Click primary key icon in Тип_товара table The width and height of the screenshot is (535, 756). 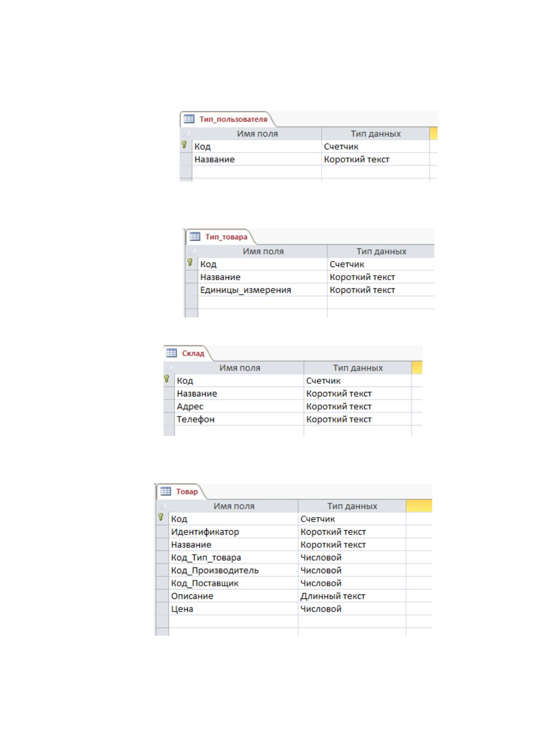pos(190,262)
